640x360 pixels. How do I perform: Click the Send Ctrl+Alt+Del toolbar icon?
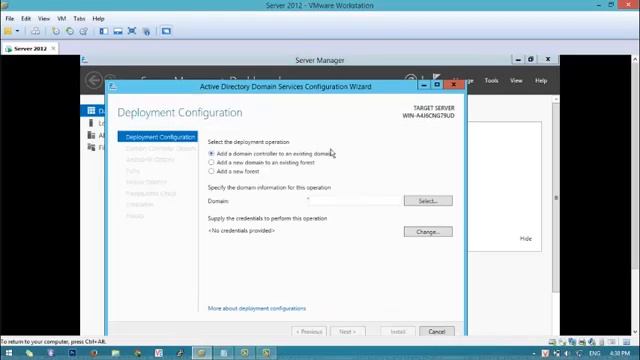36,31
